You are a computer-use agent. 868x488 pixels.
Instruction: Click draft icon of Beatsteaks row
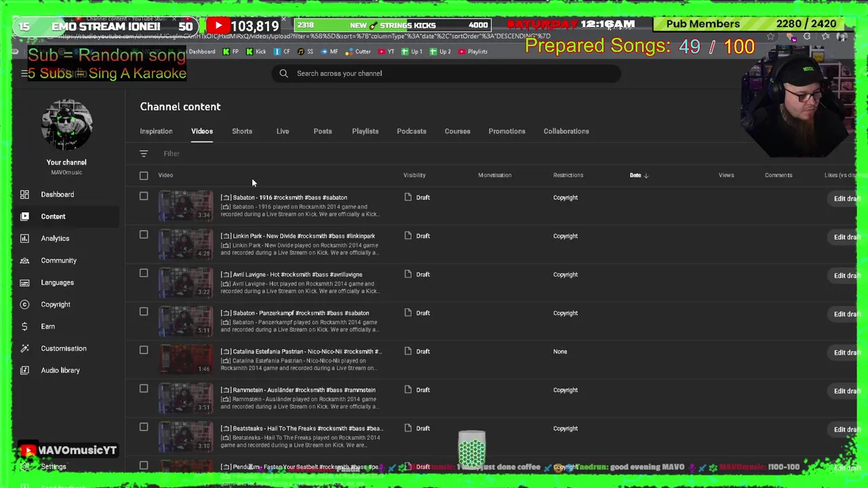click(408, 428)
